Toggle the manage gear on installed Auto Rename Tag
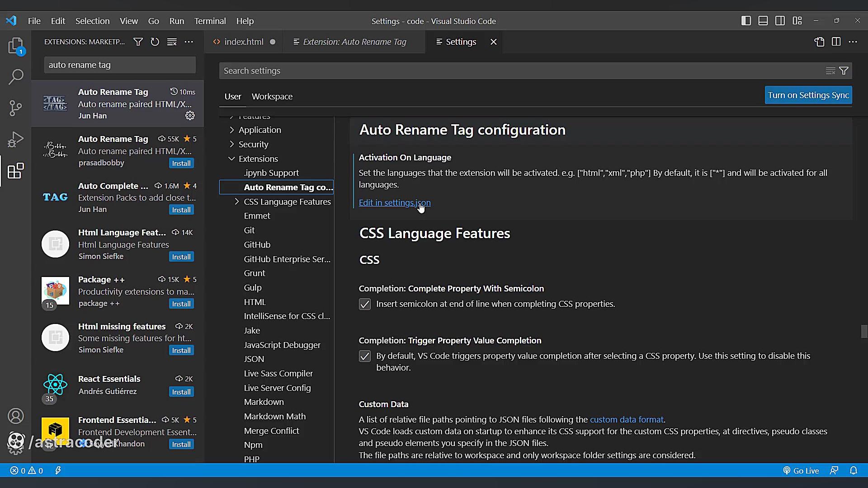Image resolution: width=868 pixels, height=488 pixels. pos(189,116)
